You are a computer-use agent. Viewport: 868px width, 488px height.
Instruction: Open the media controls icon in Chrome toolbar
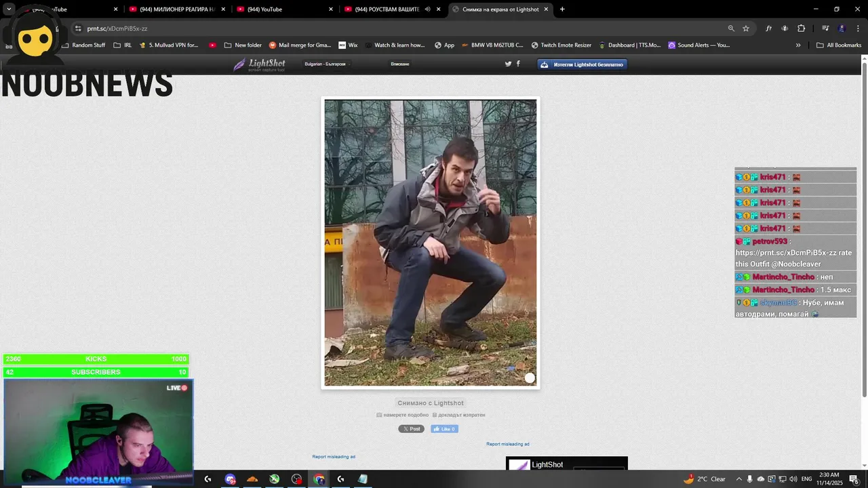click(825, 28)
